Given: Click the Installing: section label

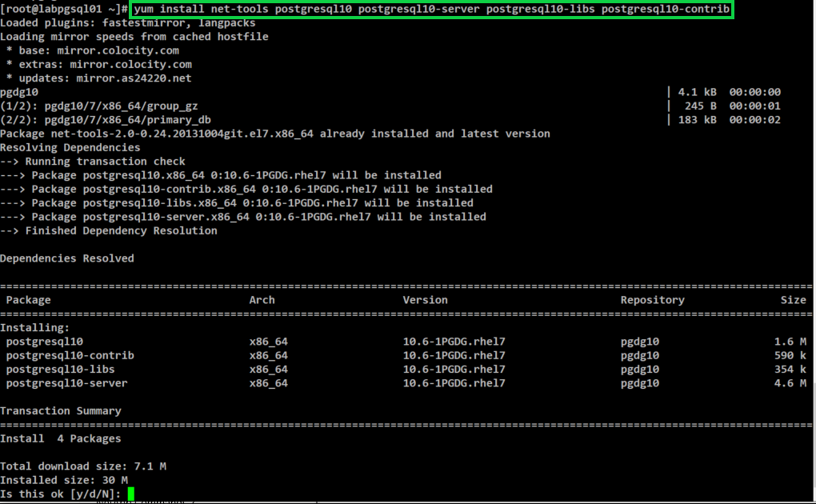Looking at the screenshot, I should click(x=34, y=328).
